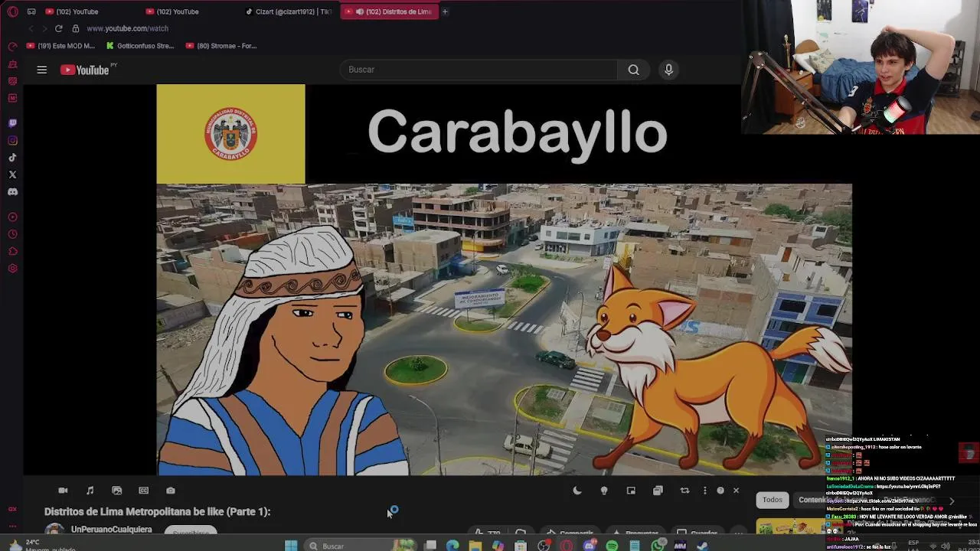The image size is (980, 551).
Task: Toggle the lightbulb lights-off icon
Action: coord(604,491)
